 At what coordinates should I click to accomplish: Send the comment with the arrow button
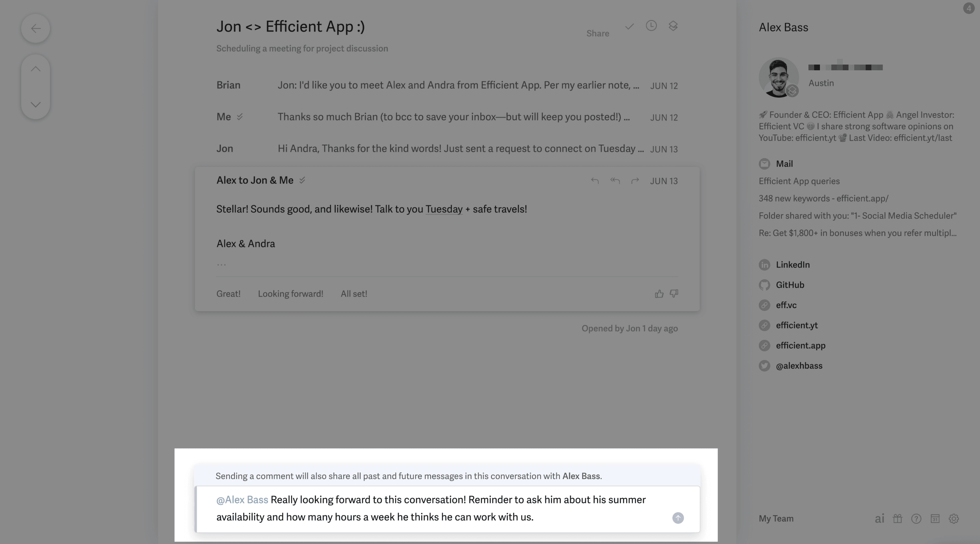[678, 518]
